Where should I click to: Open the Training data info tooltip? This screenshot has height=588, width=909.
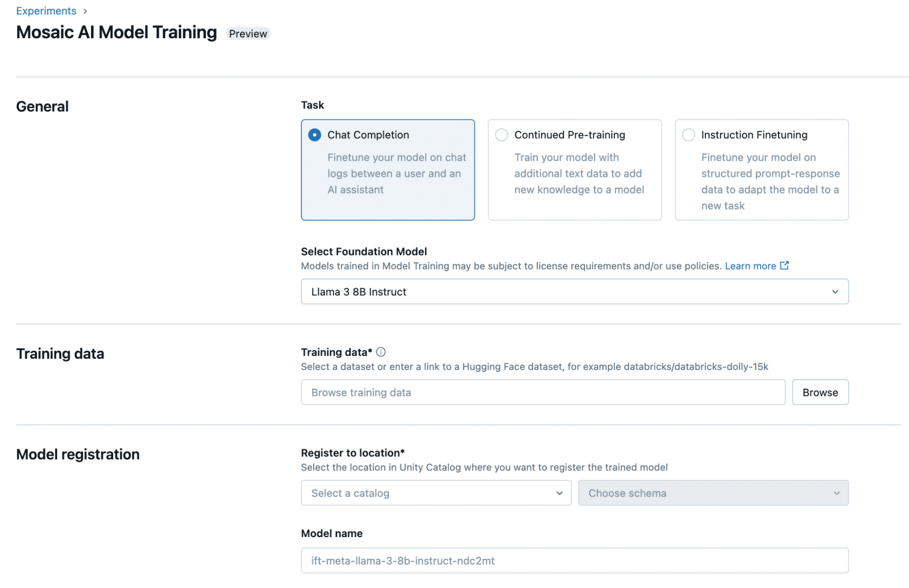382,352
